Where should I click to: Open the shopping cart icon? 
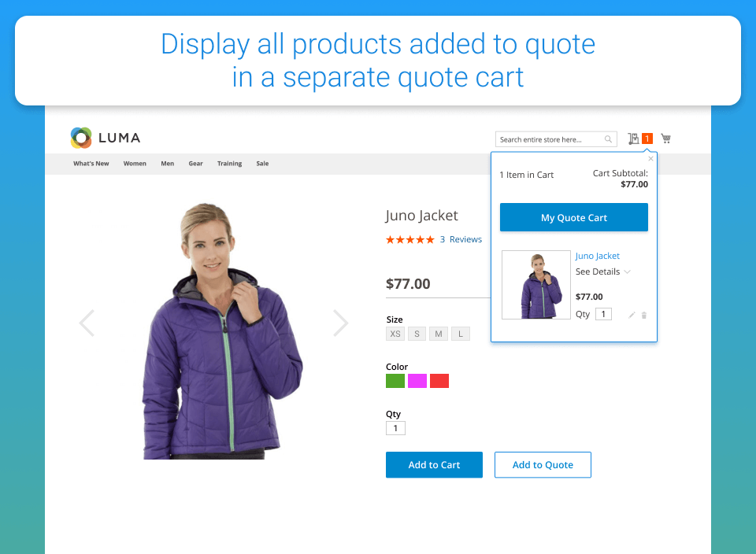click(x=666, y=138)
